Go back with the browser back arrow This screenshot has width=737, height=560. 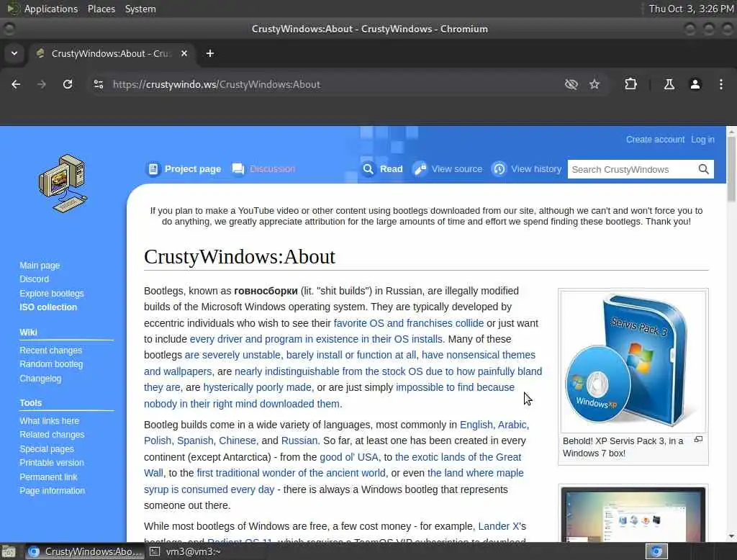(16, 84)
